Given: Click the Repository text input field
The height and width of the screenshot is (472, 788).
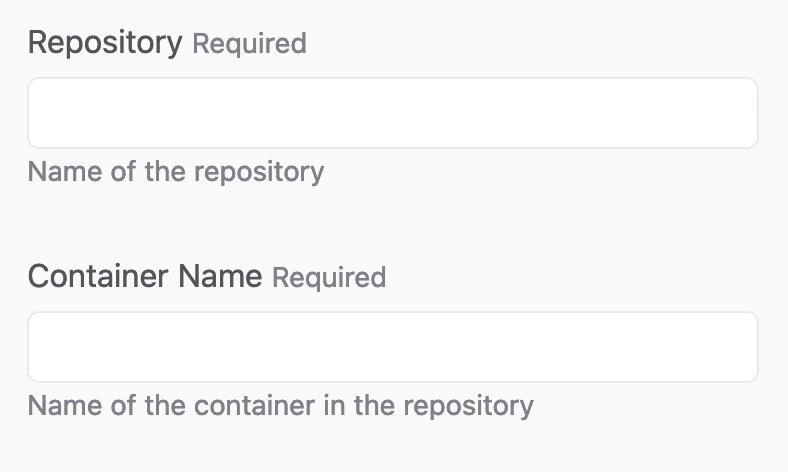Looking at the screenshot, I should pyautogui.click(x=392, y=113).
